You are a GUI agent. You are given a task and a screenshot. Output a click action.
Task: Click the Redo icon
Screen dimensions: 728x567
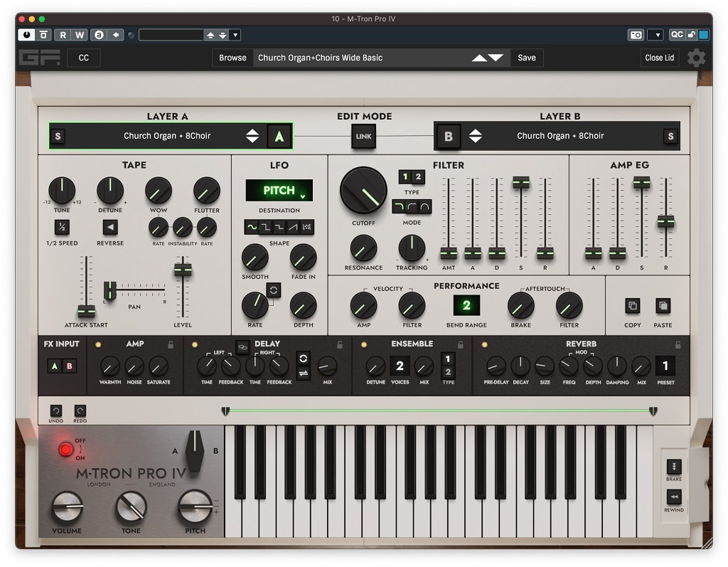80,410
